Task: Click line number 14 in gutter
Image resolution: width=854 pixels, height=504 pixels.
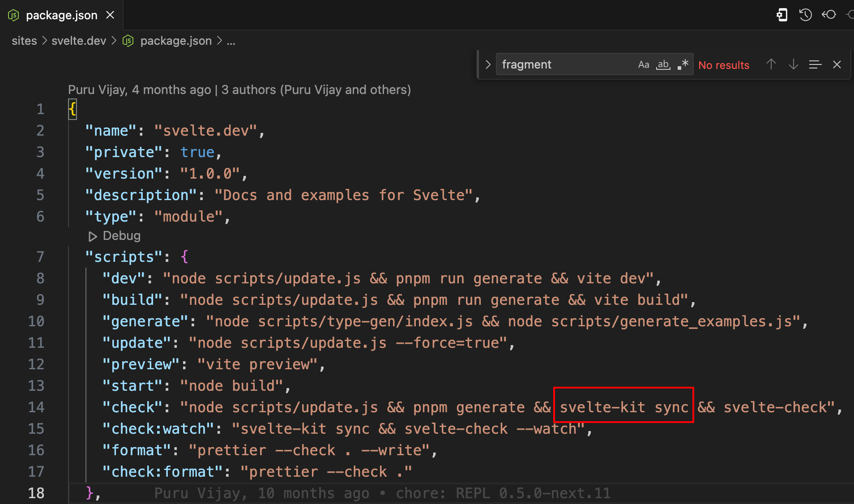Action: click(x=36, y=407)
